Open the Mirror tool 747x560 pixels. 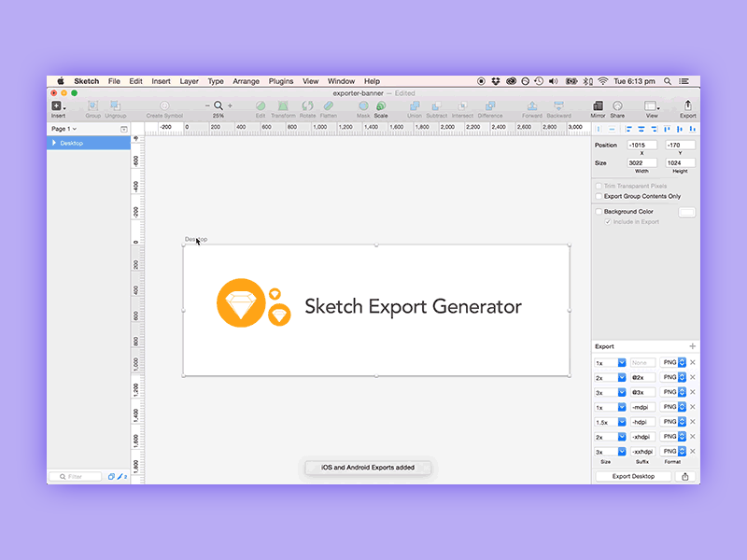598,106
